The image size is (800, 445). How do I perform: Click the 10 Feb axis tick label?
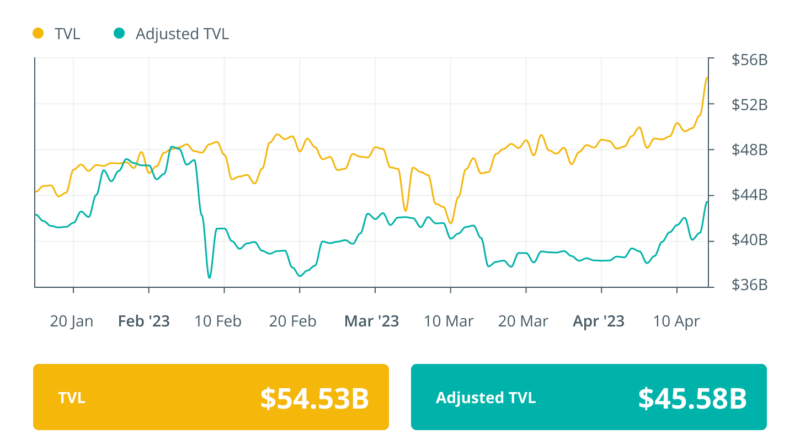218,321
